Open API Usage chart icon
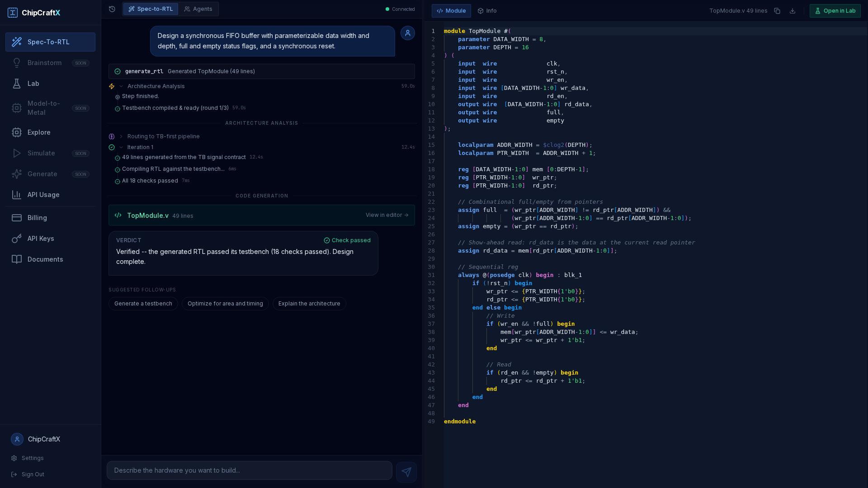The width and height of the screenshot is (868, 488). [17, 195]
